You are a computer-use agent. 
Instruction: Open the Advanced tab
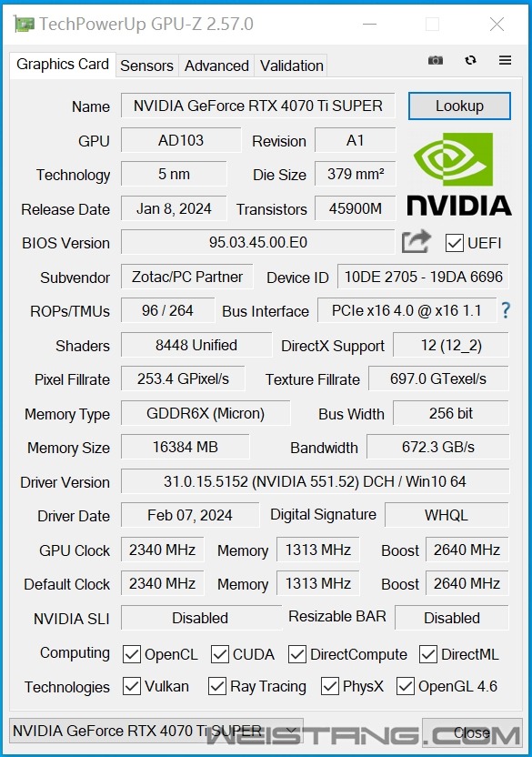(x=216, y=66)
